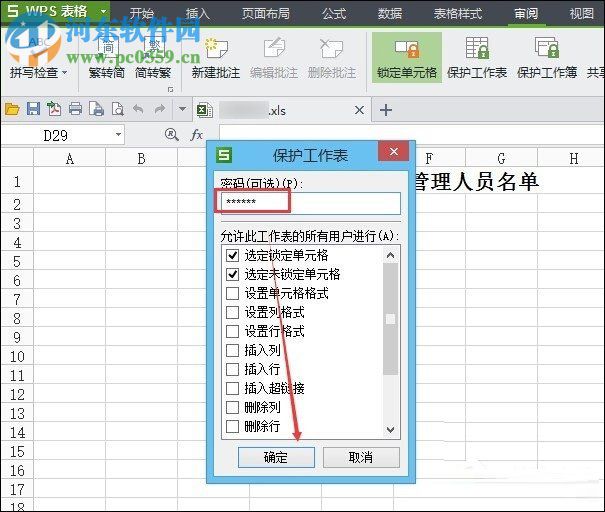Switch to the 插入 tab

coord(198,14)
